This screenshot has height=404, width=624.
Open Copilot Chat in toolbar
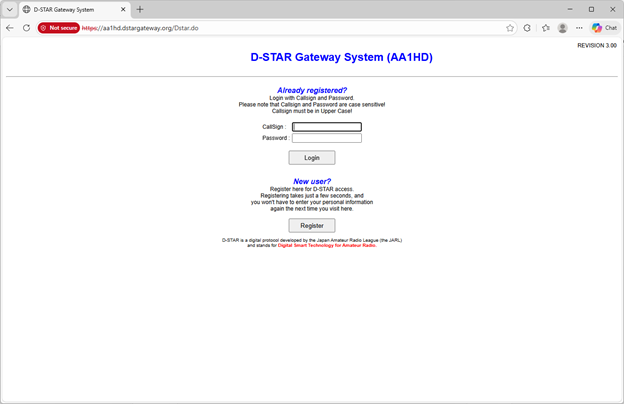(x=604, y=28)
